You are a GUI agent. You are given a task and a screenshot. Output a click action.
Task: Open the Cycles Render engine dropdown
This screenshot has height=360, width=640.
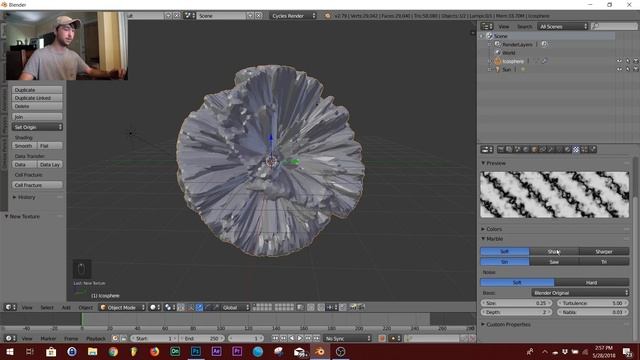pyautogui.click(x=293, y=16)
